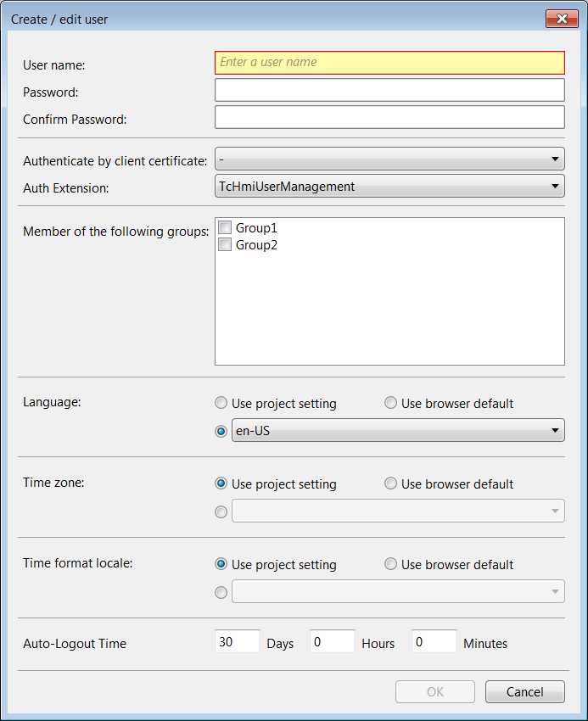Choose the custom Time format locale radio
This screenshot has width=588, height=721.
(221, 592)
